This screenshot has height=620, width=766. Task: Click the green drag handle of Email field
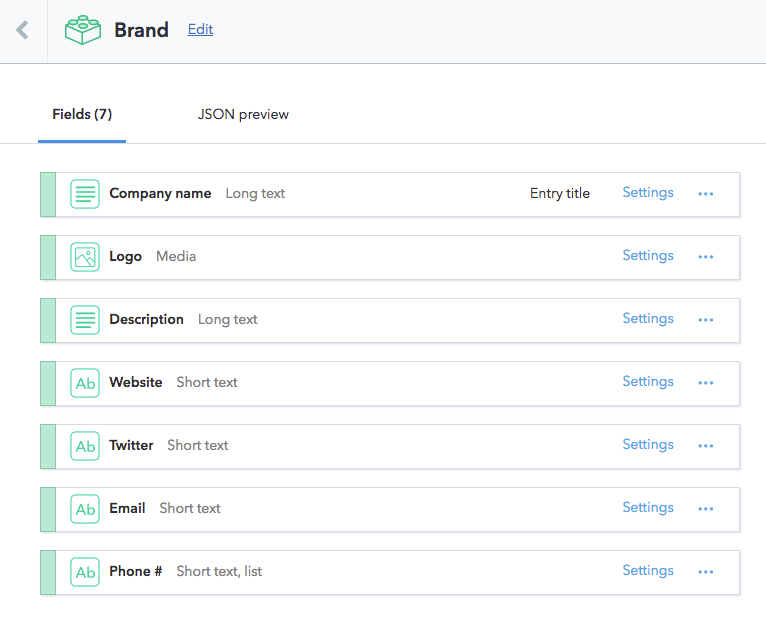tap(48, 510)
